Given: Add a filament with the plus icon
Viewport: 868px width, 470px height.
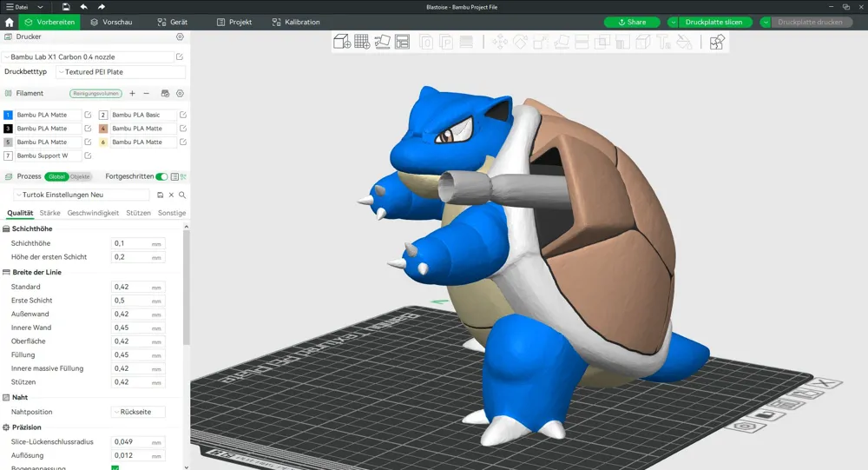Looking at the screenshot, I should [x=132, y=93].
